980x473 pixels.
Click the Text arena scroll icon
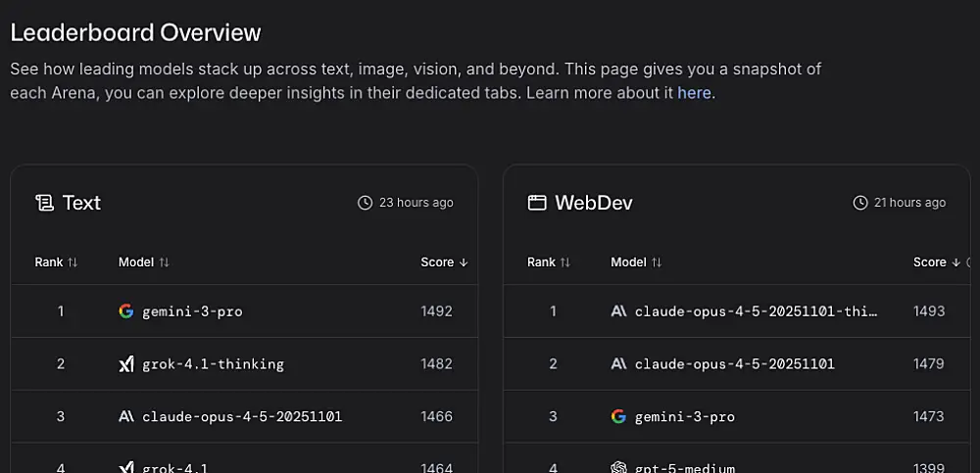tap(44, 203)
